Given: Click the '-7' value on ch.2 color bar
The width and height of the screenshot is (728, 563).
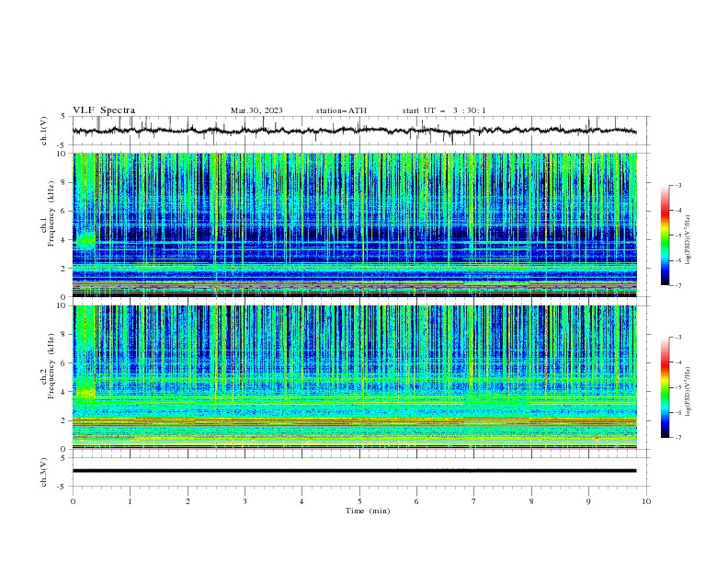Looking at the screenshot, I should (x=677, y=437).
